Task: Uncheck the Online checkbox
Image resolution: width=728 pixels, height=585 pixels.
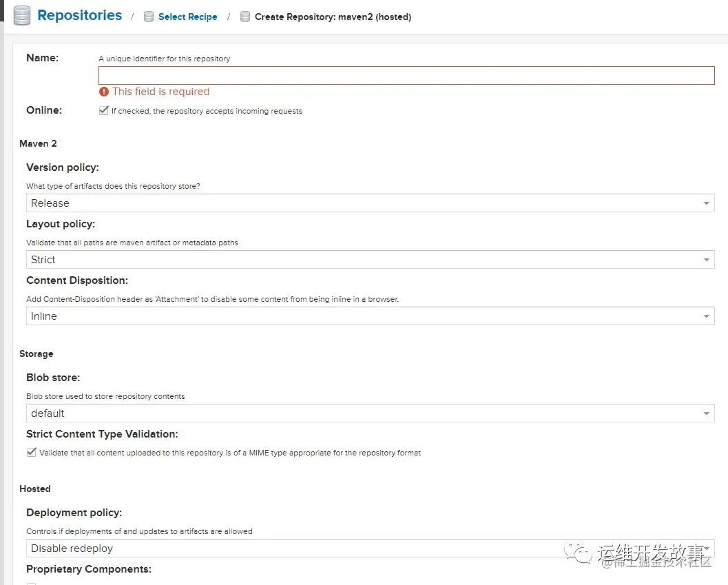Action: coord(104,110)
